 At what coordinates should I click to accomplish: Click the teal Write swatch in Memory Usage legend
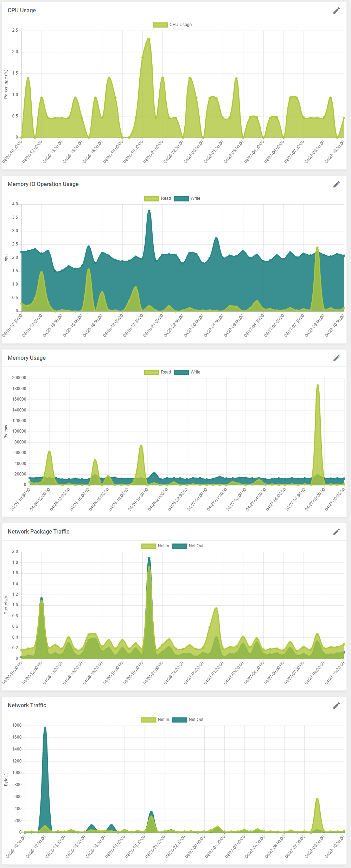(181, 372)
